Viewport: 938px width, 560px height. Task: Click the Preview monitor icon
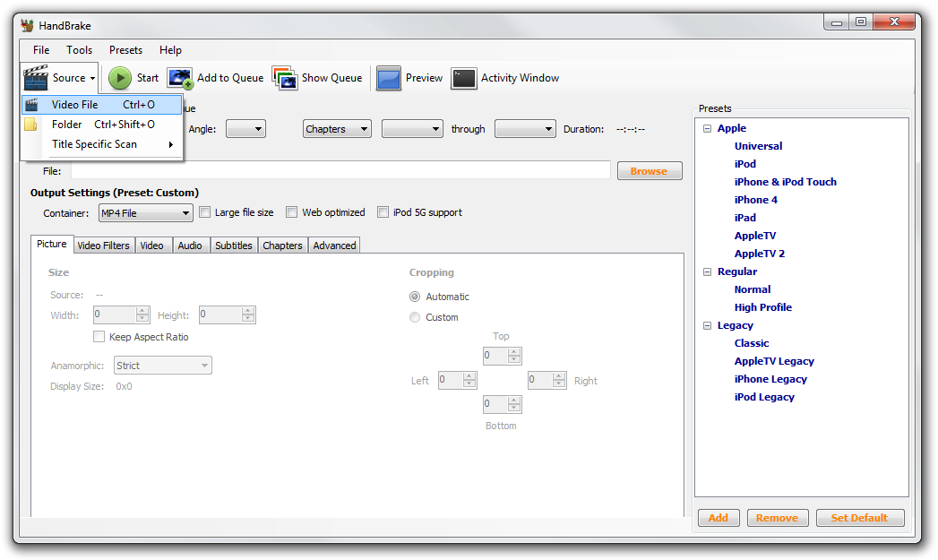coord(388,78)
